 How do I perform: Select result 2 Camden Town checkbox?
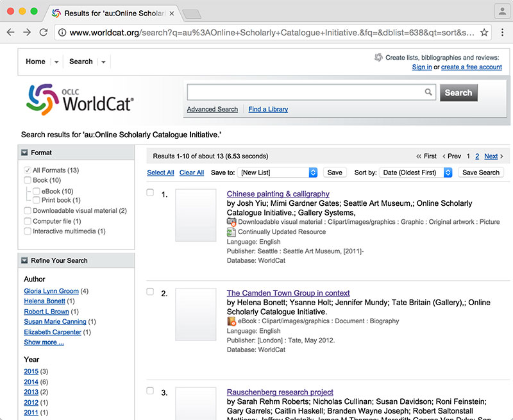[150, 292]
